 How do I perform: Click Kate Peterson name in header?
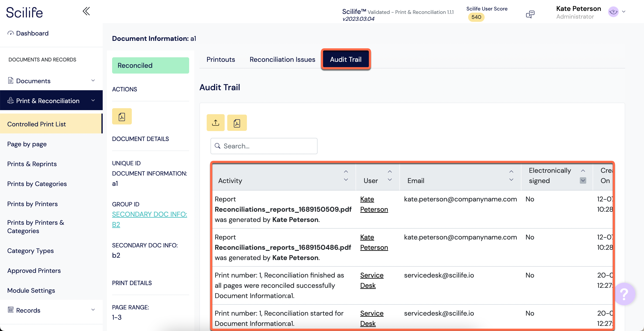click(x=578, y=9)
